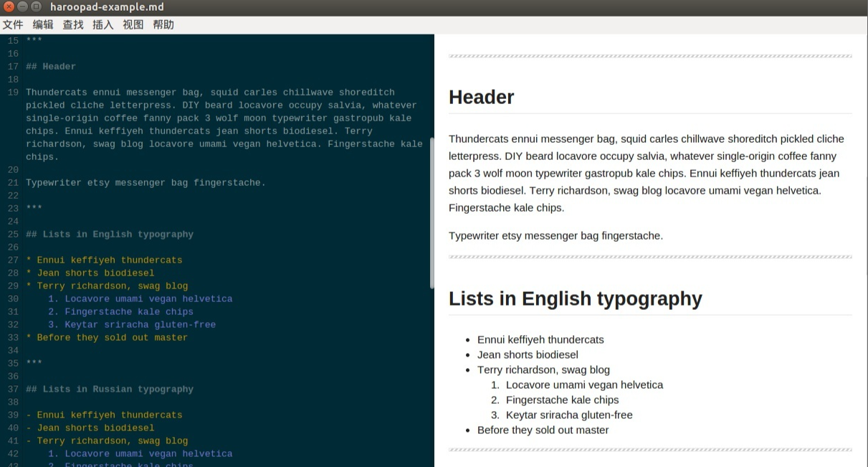Image resolution: width=868 pixels, height=467 pixels.
Task: Click '* Before they sold out master' in editor
Action: coord(107,338)
